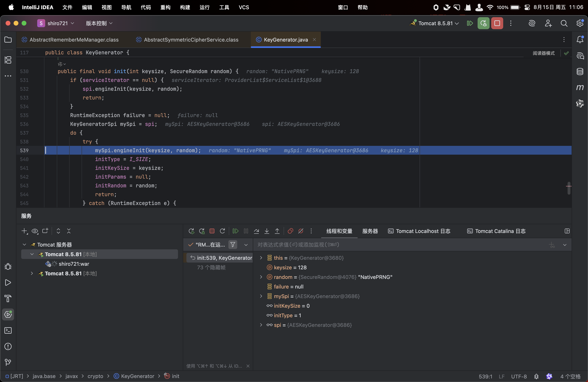Toggle Mute Breakpoints in debugger toolbar
588x382 pixels.
point(301,231)
